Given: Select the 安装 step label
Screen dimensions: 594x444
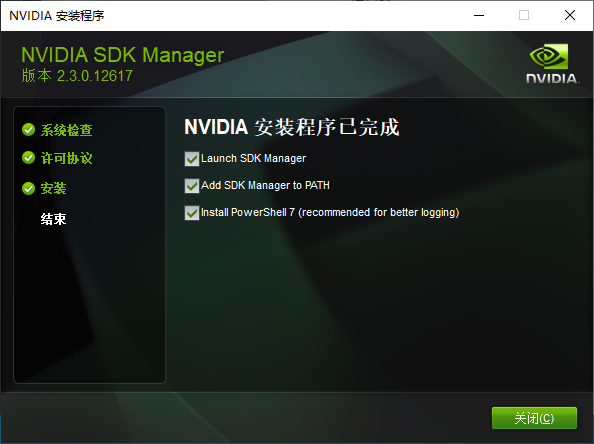Looking at the screenshot, I should click(53, 188).
